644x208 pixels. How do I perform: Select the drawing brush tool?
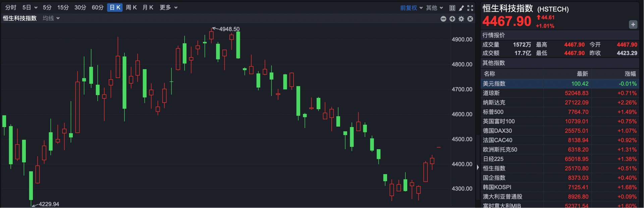(461, 8)
